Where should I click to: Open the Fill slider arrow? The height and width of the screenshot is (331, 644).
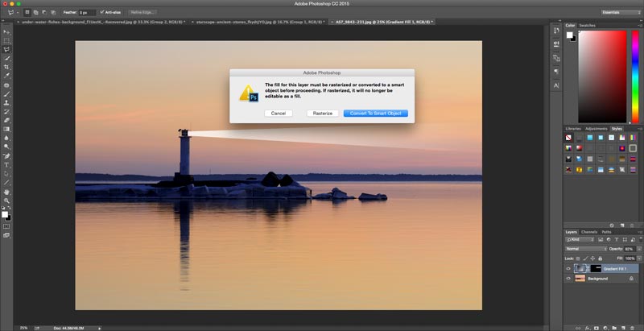pyautogui.click(x=639, y=259)
